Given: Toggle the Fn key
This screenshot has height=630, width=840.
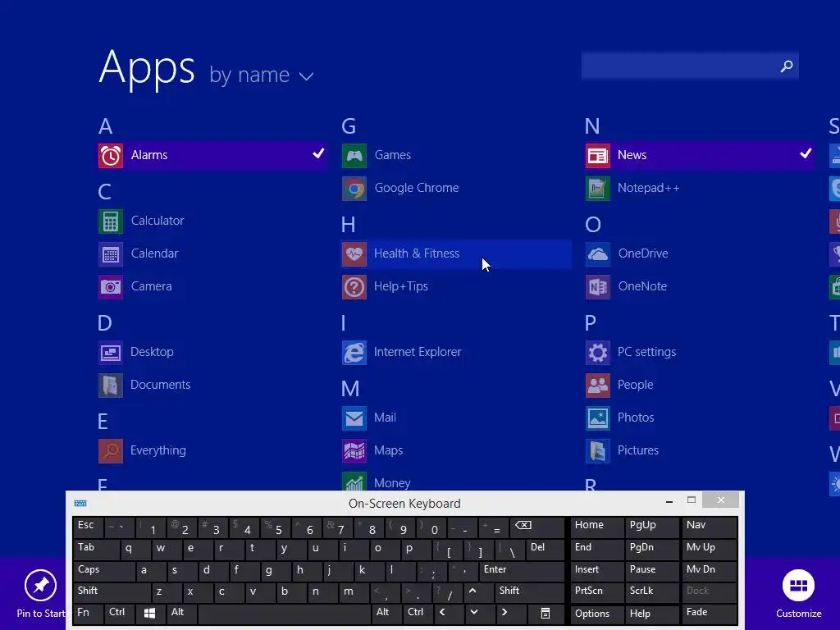Looking at the screenshot, I should tap(88, 613).
